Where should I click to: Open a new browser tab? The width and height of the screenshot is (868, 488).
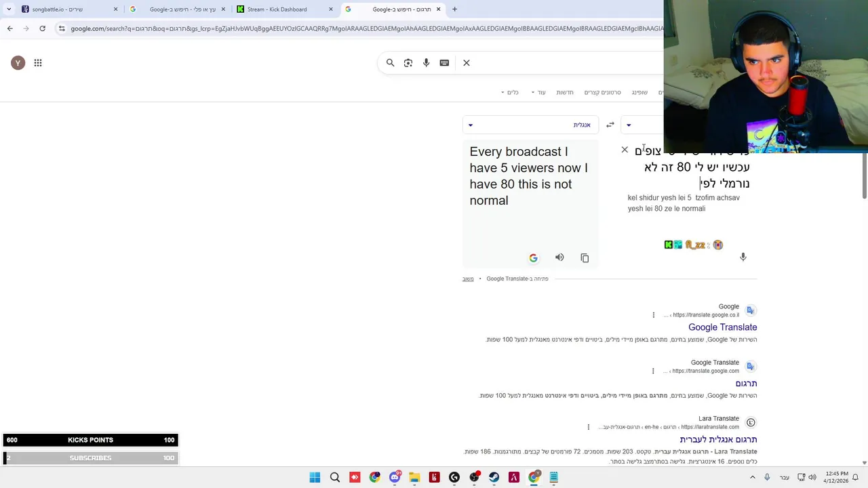point(454,9)
